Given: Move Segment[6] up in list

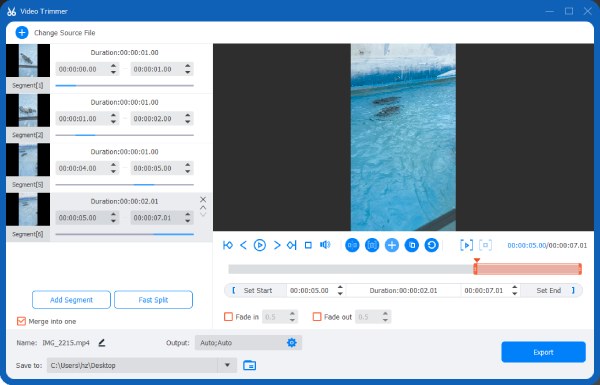Looking at the screenshot, I should 203,207.
